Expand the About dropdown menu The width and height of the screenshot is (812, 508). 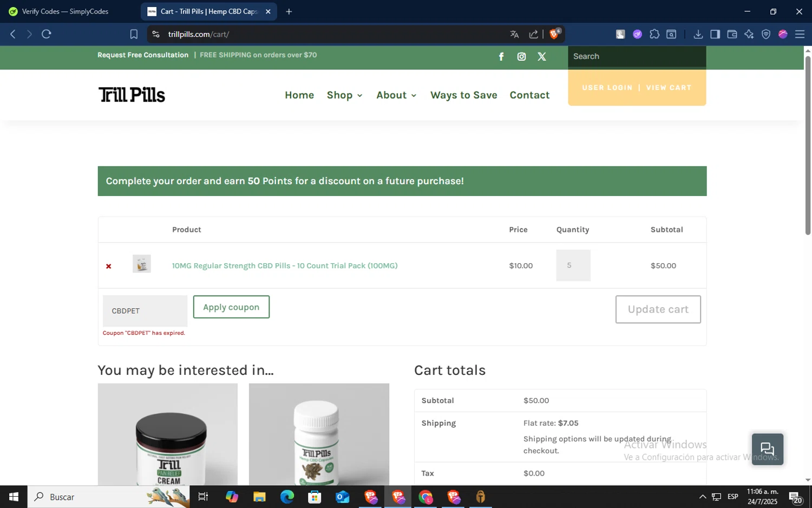click(x=396, y=95)
